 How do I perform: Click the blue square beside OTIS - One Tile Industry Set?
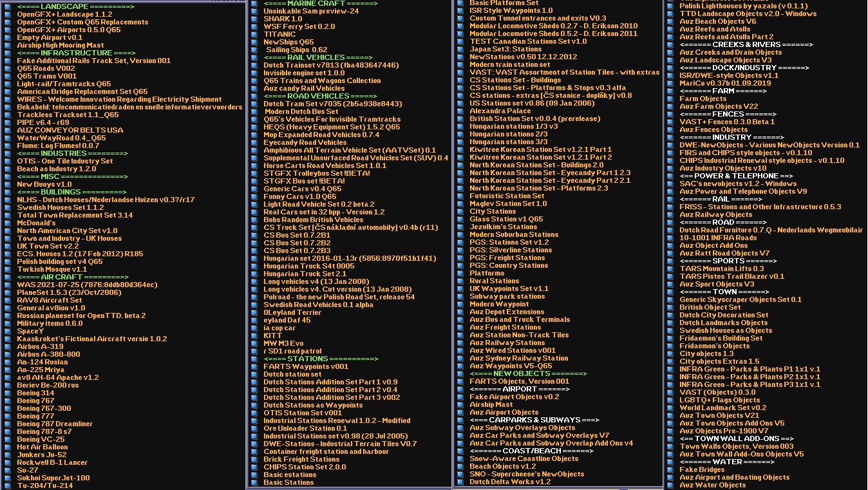8,160
